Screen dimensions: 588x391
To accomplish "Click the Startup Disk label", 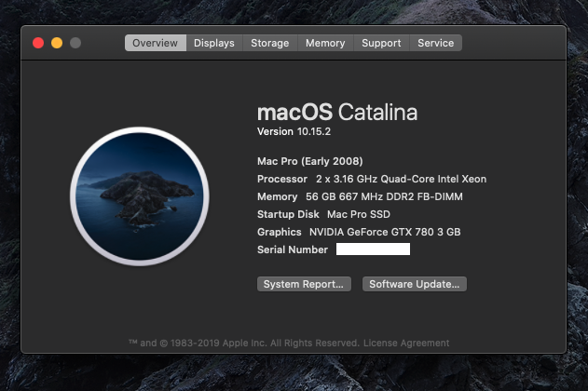I will tap(288, 214).
